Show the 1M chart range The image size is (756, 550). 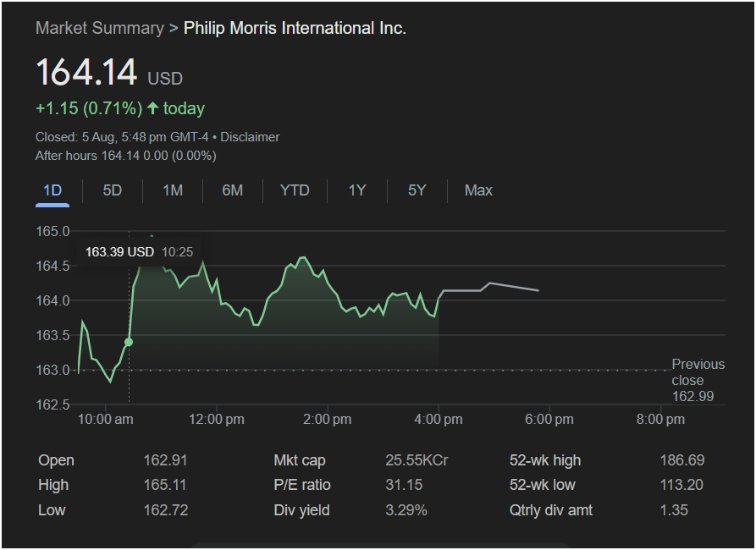point(173,190)
